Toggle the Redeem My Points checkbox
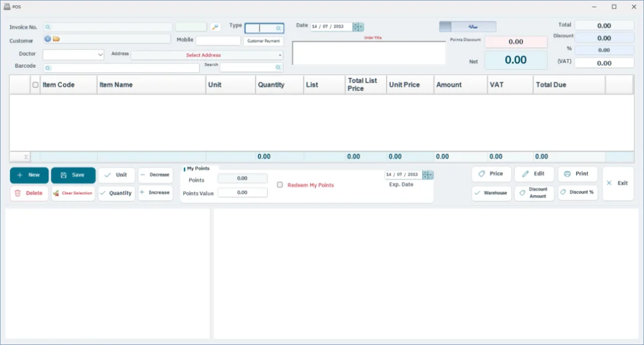This screenshot has height=345, width=644. pos(280,185)
